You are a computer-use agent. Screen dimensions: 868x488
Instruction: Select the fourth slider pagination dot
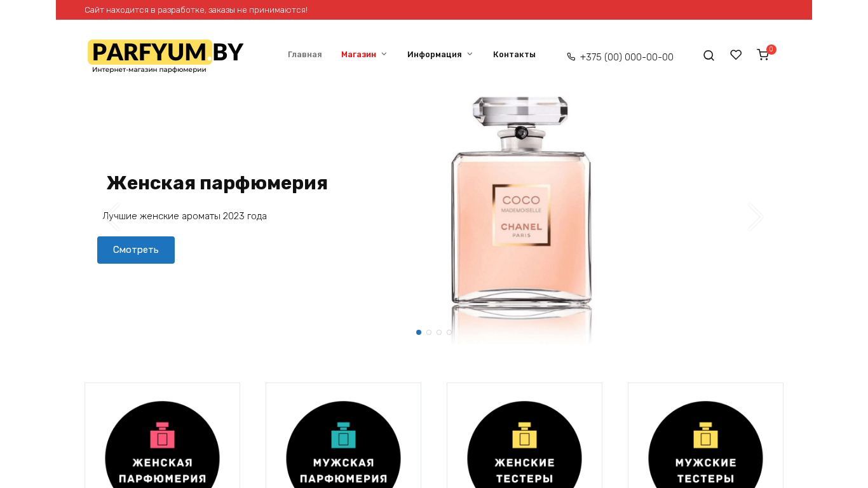[449, 332]
